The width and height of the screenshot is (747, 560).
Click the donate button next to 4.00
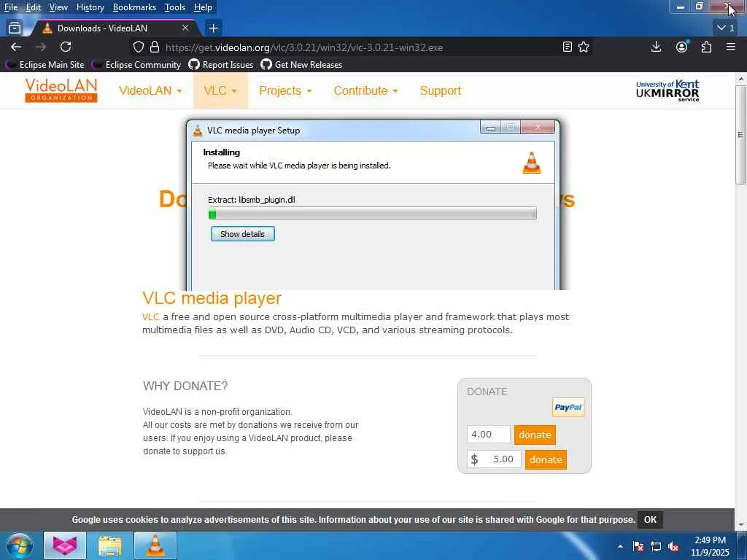click(535, 435)
